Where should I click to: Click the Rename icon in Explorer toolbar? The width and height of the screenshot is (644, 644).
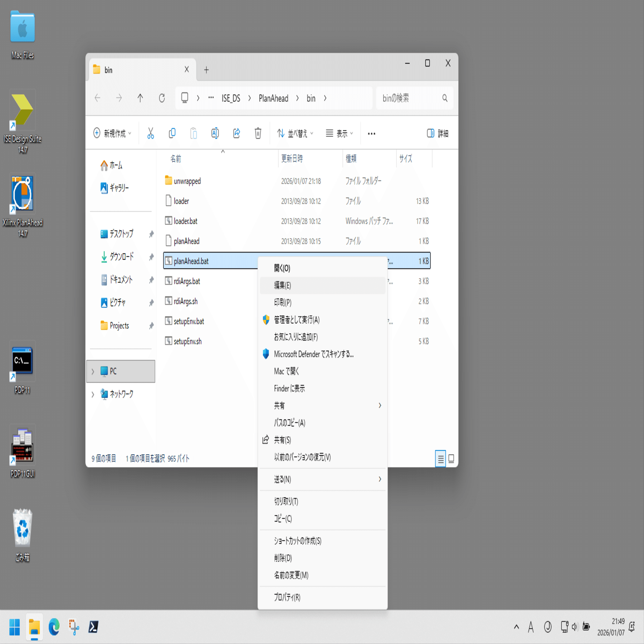point(215,133)
